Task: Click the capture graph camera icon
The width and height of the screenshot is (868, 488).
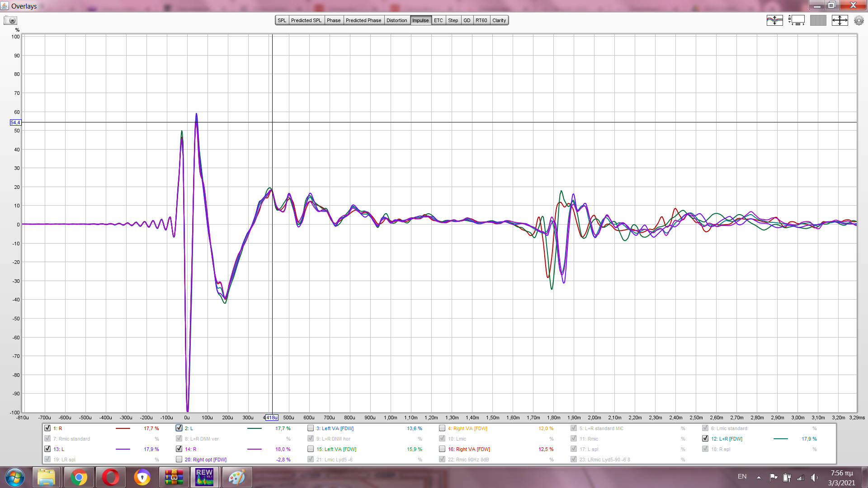Action: tap(10, 20)
